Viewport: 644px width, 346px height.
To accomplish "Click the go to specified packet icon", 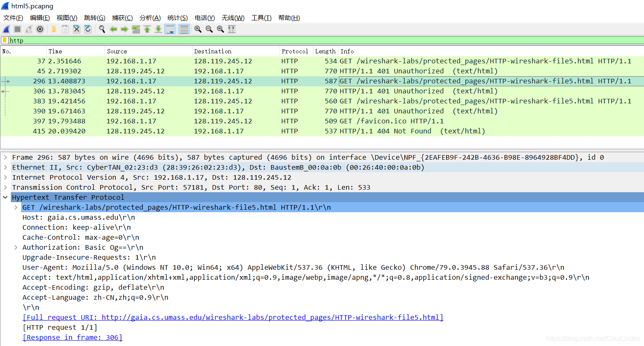I will 136,29.
